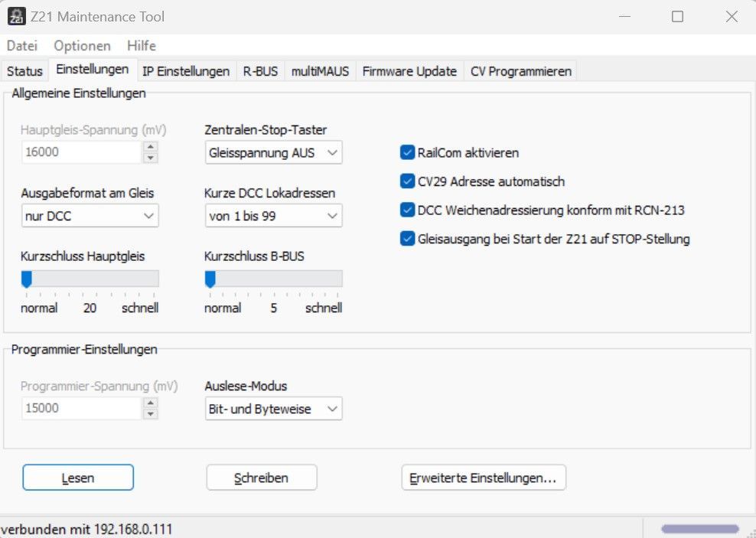Uncheck CV29 Adresse automatisch

pos(407,181)
